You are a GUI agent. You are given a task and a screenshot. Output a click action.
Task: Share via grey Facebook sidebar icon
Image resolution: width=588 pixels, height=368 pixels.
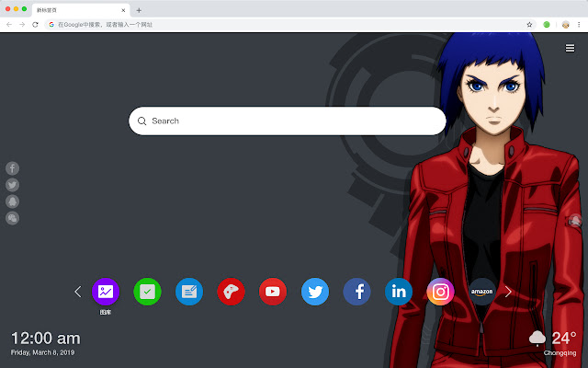click(12, 168)
